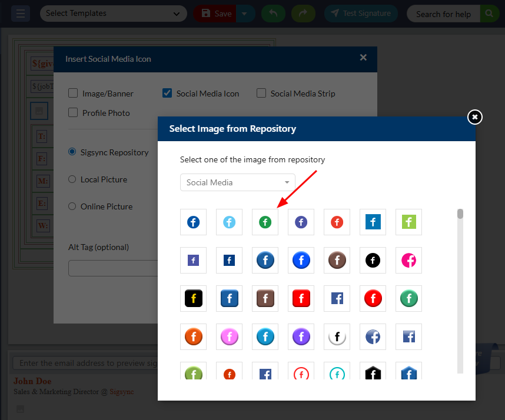The image size is (505, 420).
Task: Pick the glossy red square Facebook icon
Action: tap(301, 298)
